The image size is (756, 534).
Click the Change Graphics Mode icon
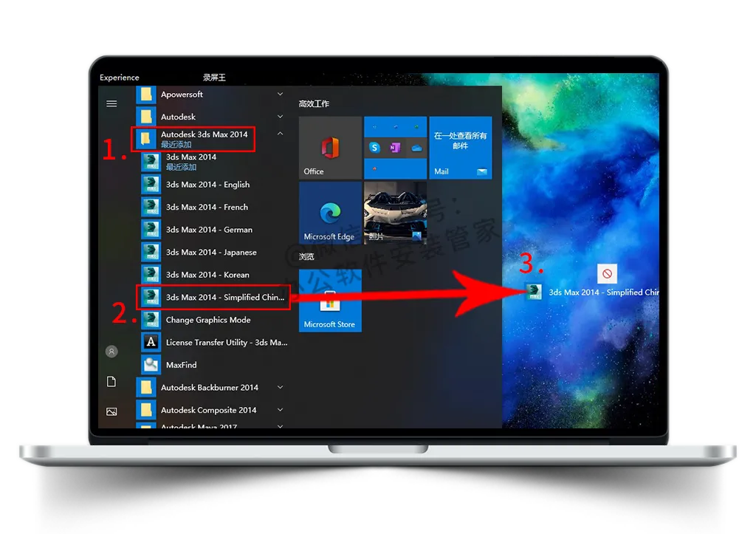click(x=151, y=320)
